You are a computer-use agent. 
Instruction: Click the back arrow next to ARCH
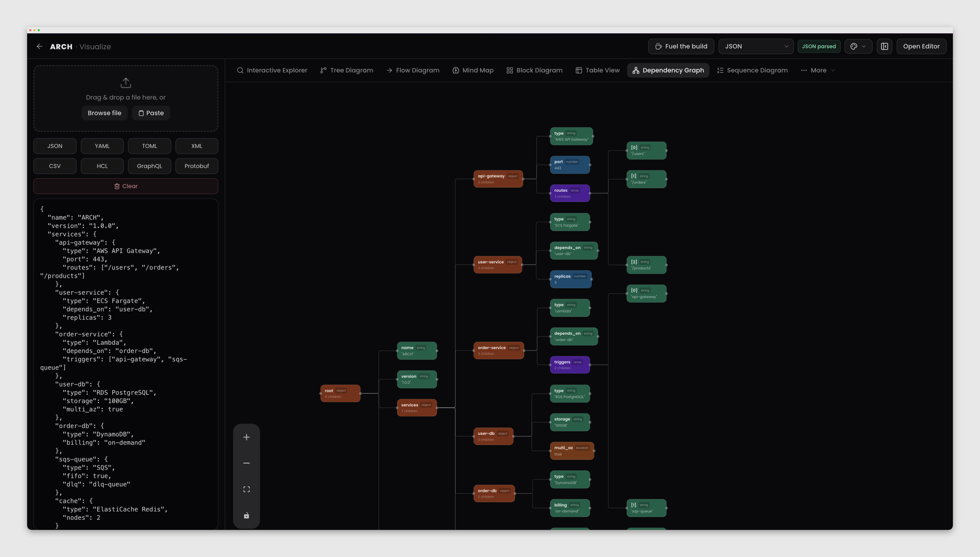[x=39, y=46]
